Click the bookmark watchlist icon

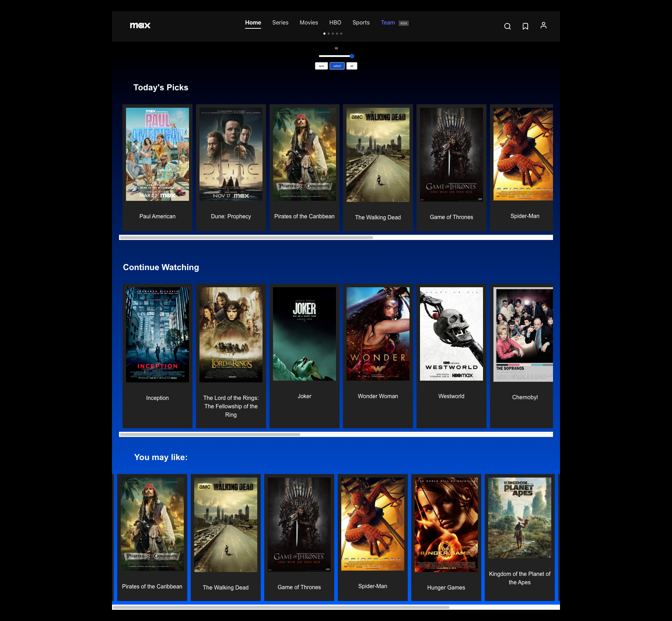(x=525, y=26)
